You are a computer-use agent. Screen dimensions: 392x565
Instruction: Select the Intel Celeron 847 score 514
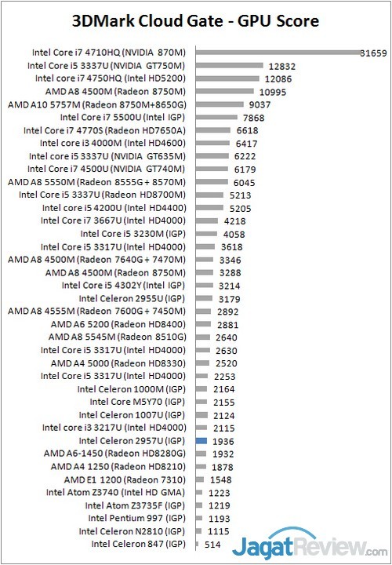[x=212, y=545]
